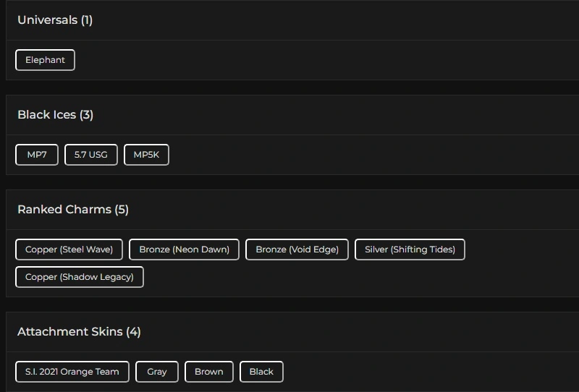Choose the Brown attachment skin tag
Viewport: 579px width, 392px height.
click(x=208, y=372)
